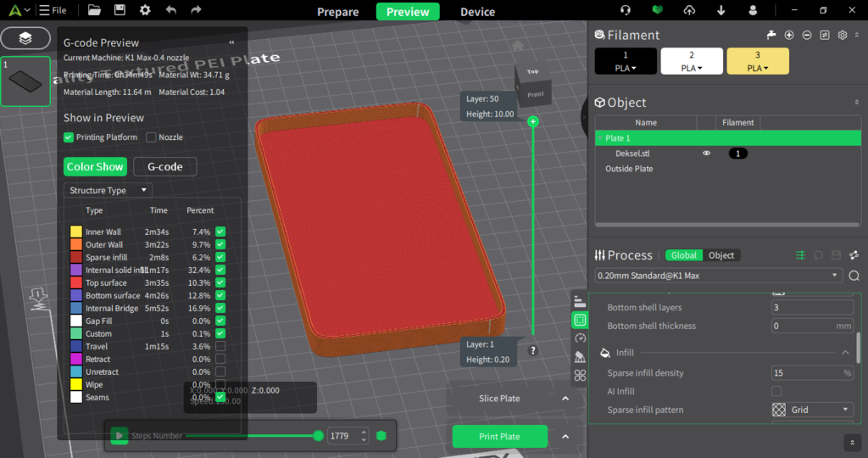Click the save project floppy icon

(120, 10)
